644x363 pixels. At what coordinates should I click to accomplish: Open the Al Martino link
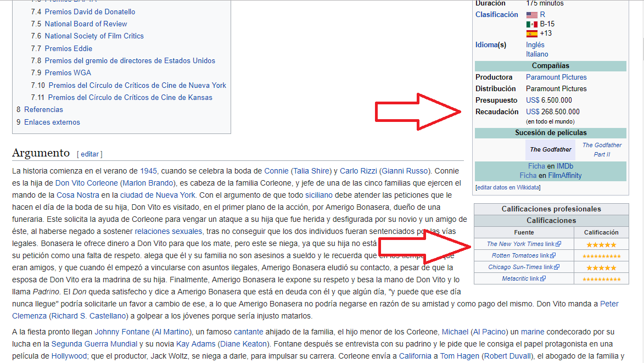(172, 332)
